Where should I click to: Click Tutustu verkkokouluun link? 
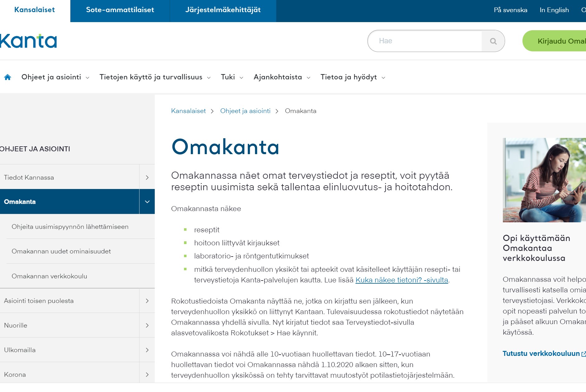click(x=541, y=354)
